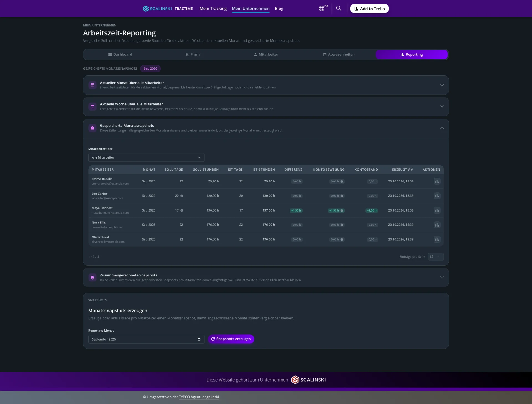Screen dimensions: 532x404
Task: Sort by the Erzeugt am column header
Action: (x=403, y=169)
